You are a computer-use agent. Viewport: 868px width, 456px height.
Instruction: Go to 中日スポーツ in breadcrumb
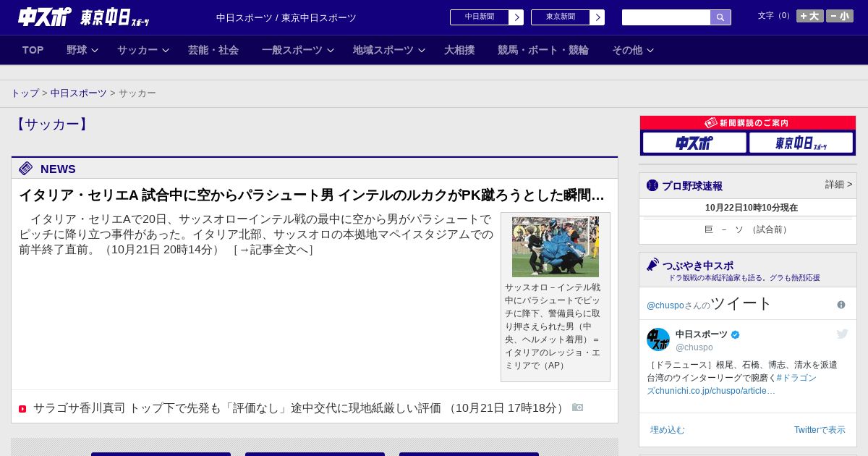(x=79, y=93)
